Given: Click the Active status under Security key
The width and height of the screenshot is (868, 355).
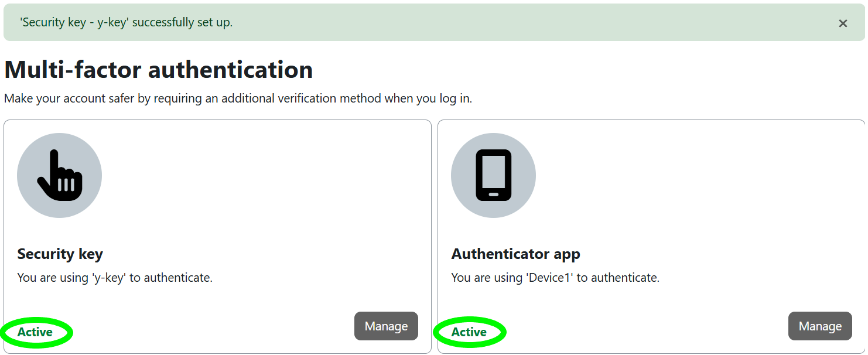Looking at the screenshot, I should [x=35, y=332].
